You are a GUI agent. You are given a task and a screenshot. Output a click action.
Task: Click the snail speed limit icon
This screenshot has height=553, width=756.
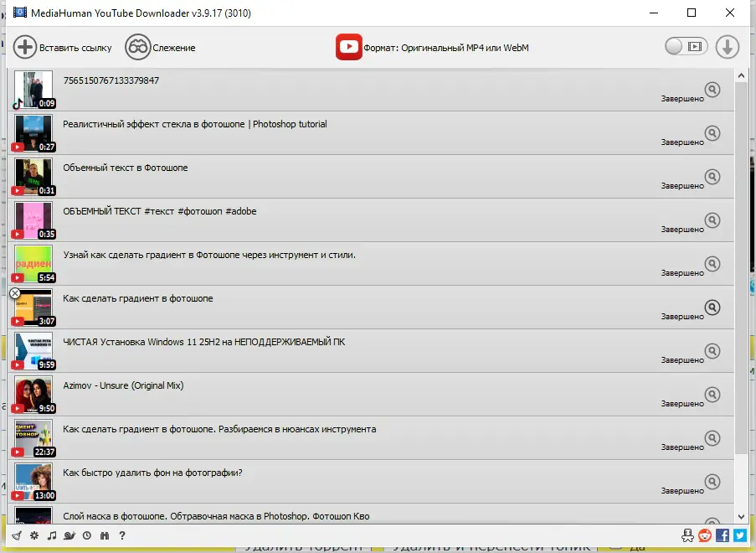(69, 535)
